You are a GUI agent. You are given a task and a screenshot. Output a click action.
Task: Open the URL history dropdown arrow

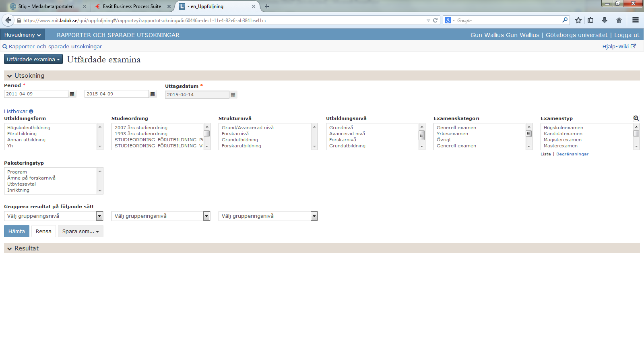pyautogui.click(x=428, y=20)
